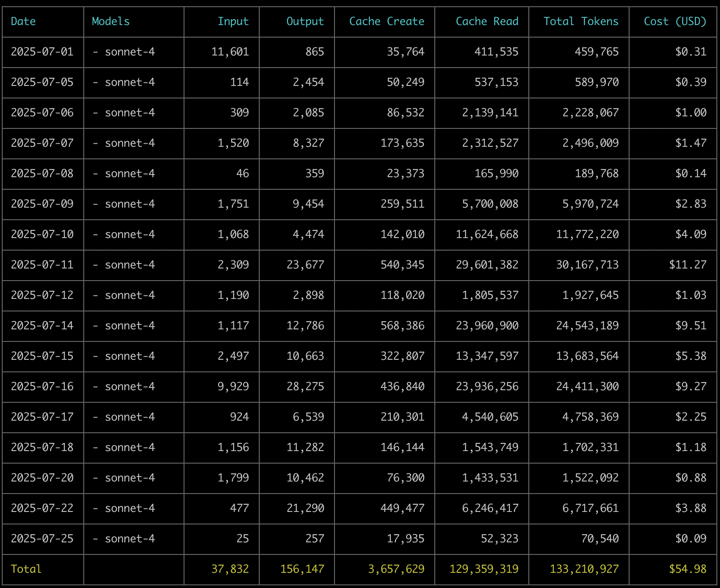Click the 37,832 total input value
The width and height of the screenshot is (720, 588).
click(230, 569)
